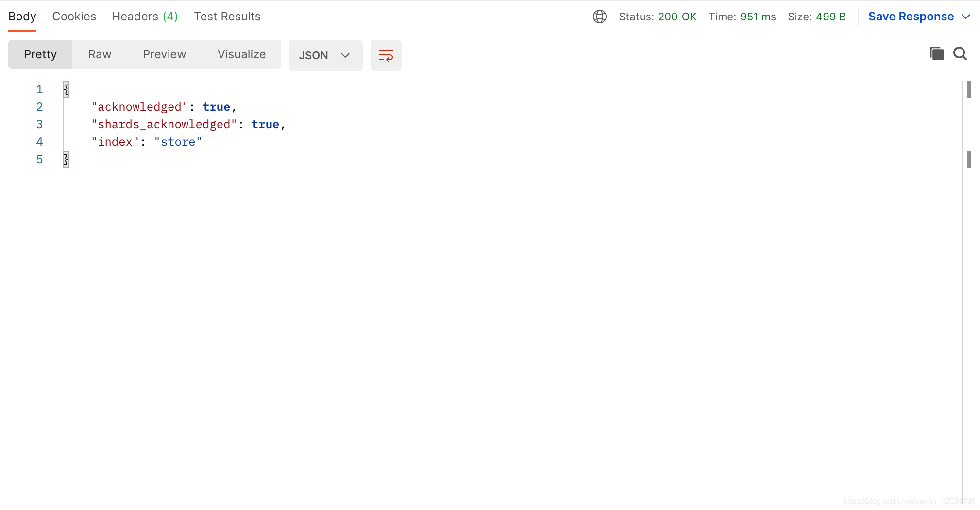Click the true value on line 2
This screenshot has width=980, height=510.
(x=216, y=107)
